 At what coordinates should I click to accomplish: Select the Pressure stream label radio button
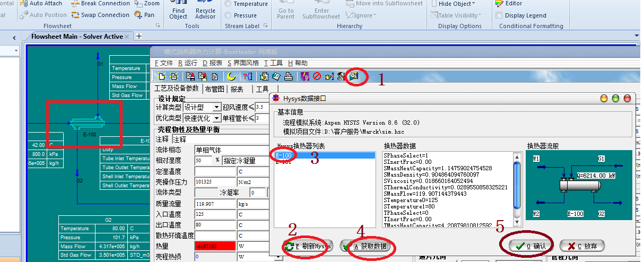tap(228, 15)
